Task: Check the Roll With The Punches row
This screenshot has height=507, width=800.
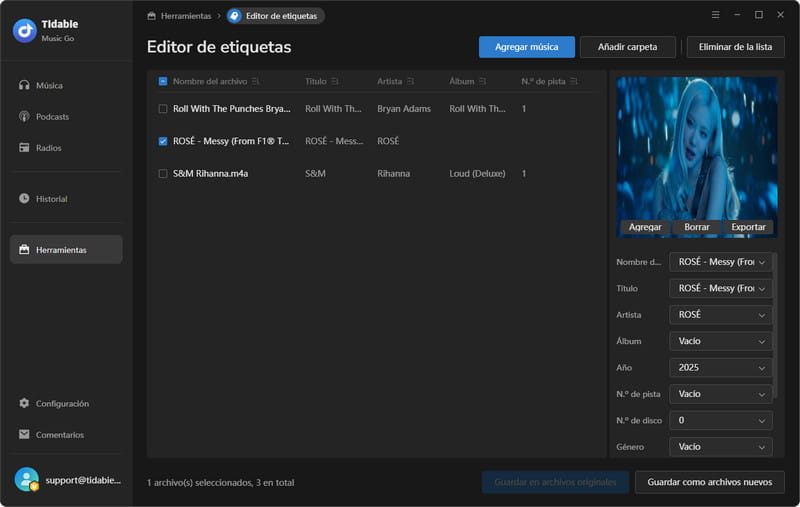Action: (x=163, y=109)
